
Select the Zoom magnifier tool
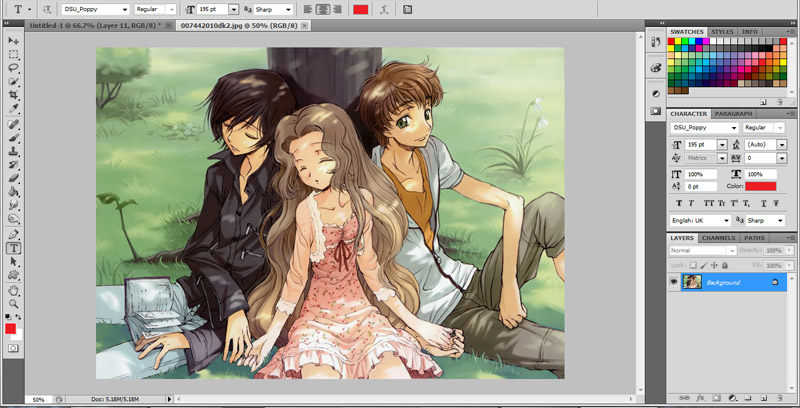[x=14, y=303]
